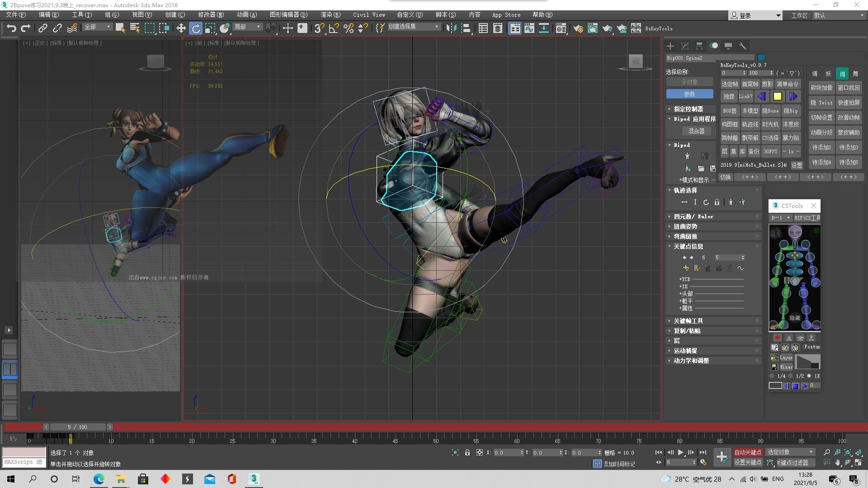868x488 pixels.
Task: Open the Select by Name list
Action: [135, 28]
